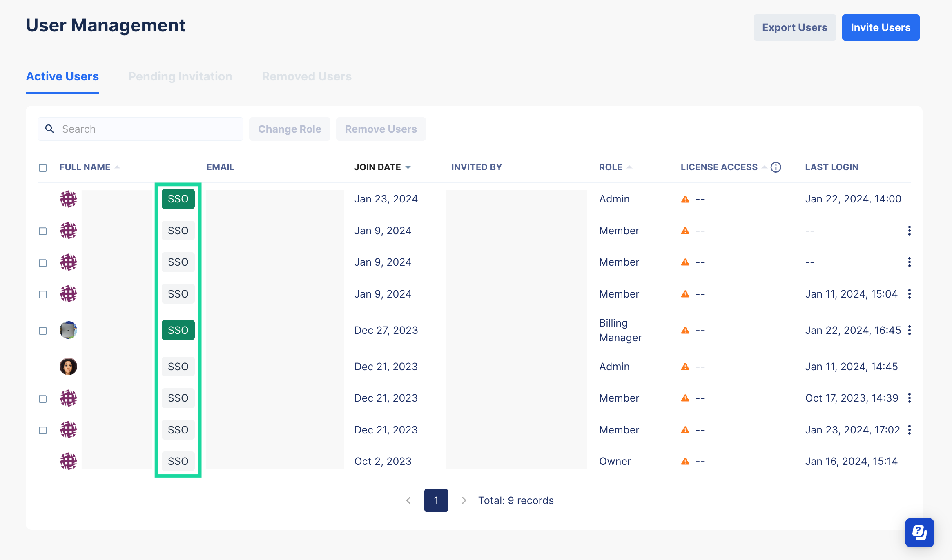Viewport: 952px width, 560px height.
Task: Click the Billing Manager user's avatar photo
Action: coord(68,330)
